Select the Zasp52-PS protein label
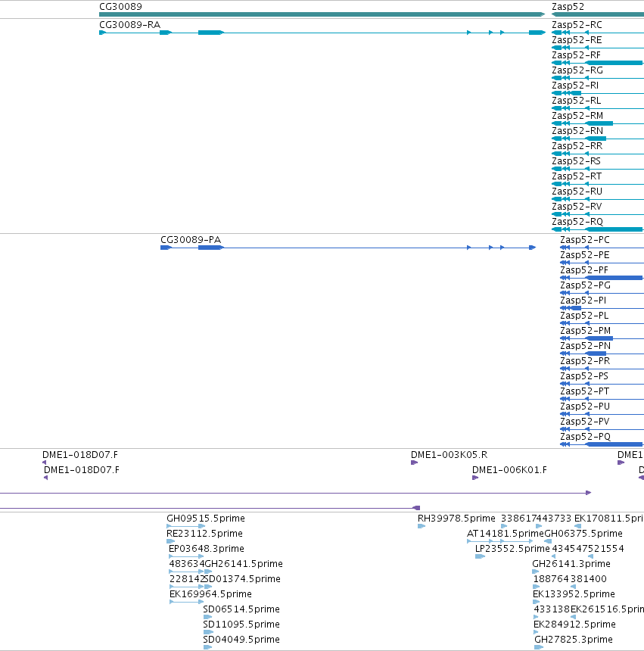The width and height of the screenshot is (644, 651). coord(583,376)
